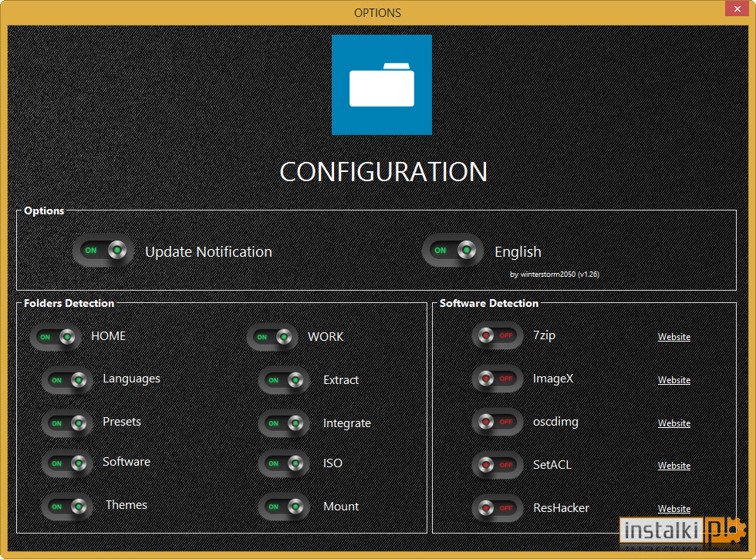Turn off Themes folder detection
The width and height of the screenshot is (756, 559).
68,507
